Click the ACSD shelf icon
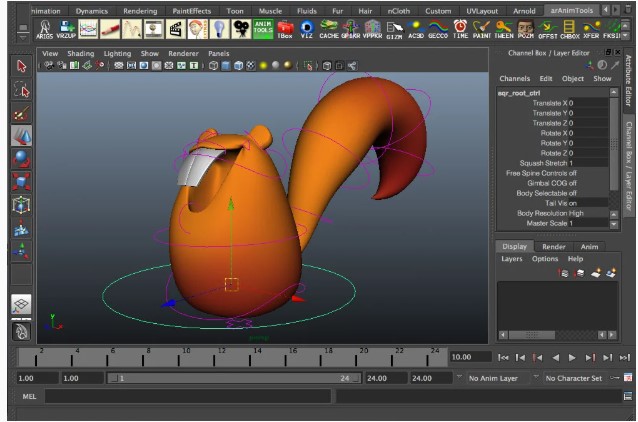 tap(416, 29)
